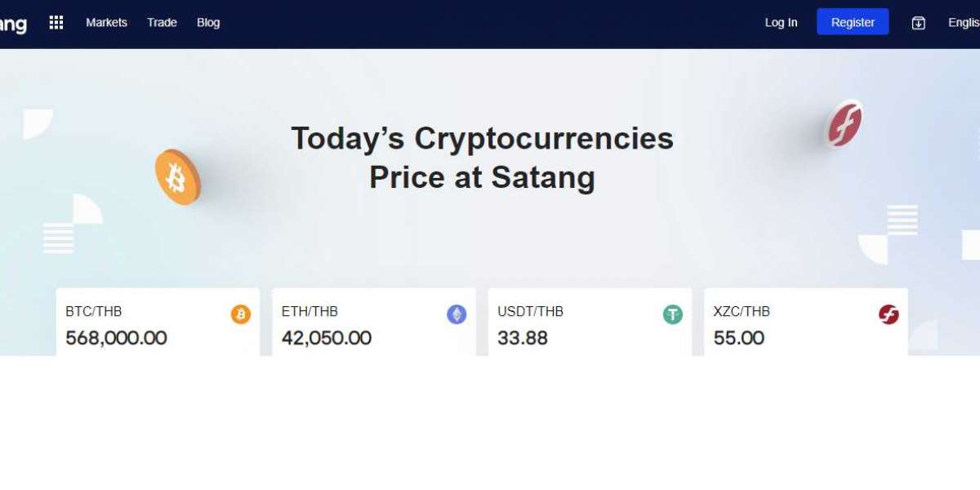The image size is (980, 490).
Task: Click the Satang logo
Action: 14,23
